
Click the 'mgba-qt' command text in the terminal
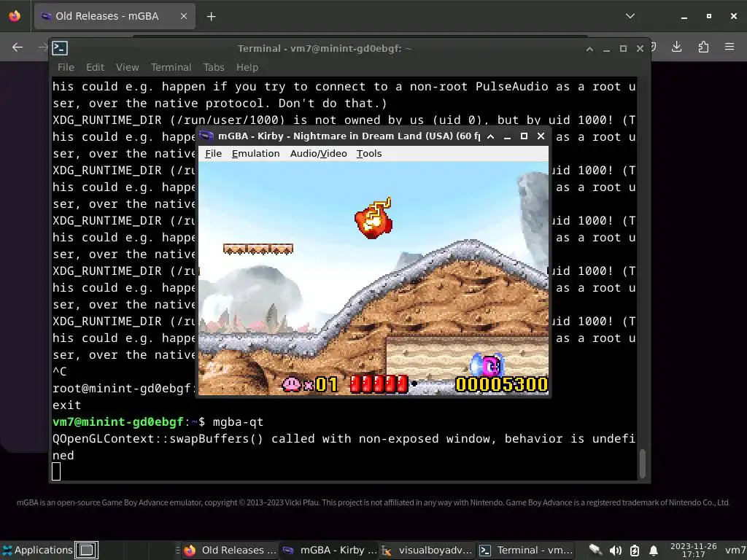[x=238, y=422]
